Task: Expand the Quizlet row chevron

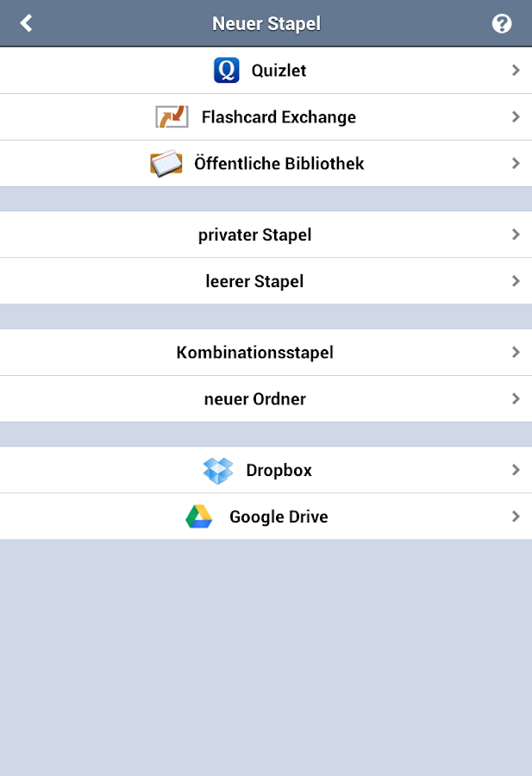Action: coord(516,70)
